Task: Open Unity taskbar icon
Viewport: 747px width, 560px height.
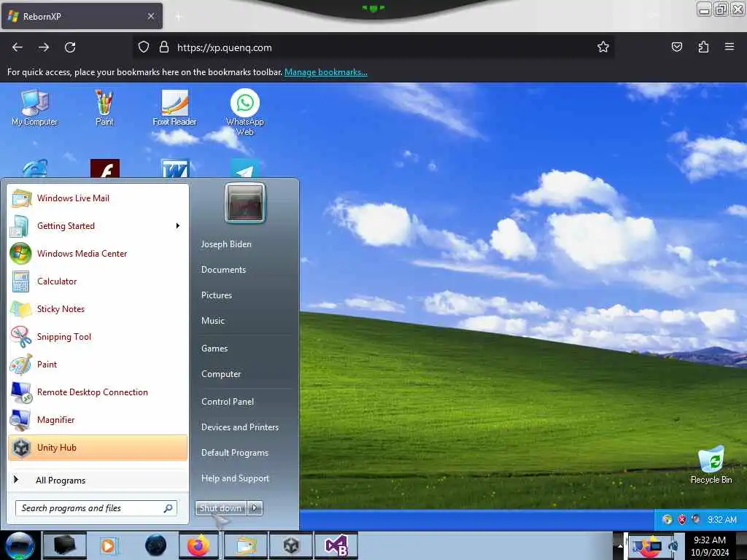Action: [290, 545]
